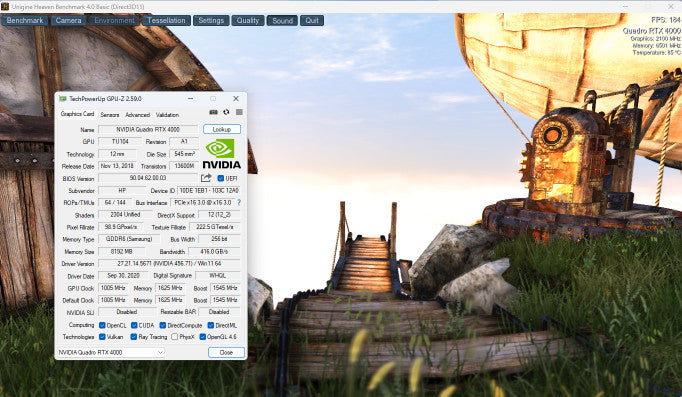Close GPU-Z with the title bar X
Image resolution: width=682 pixels, height=397 pixels.
point(236,99)
